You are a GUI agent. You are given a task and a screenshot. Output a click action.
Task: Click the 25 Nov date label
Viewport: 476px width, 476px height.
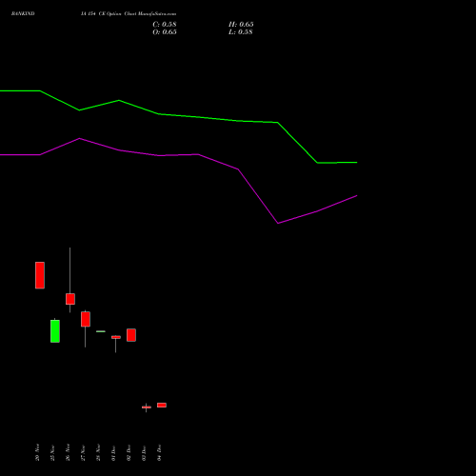(52, 452)
